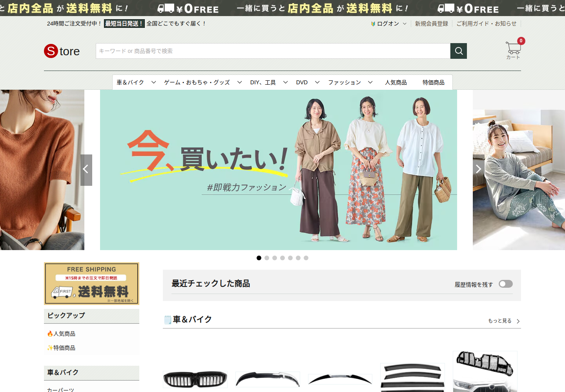Open ご利用ガイド・お知らせ link

pyautogui.click(x=487, y=24)
